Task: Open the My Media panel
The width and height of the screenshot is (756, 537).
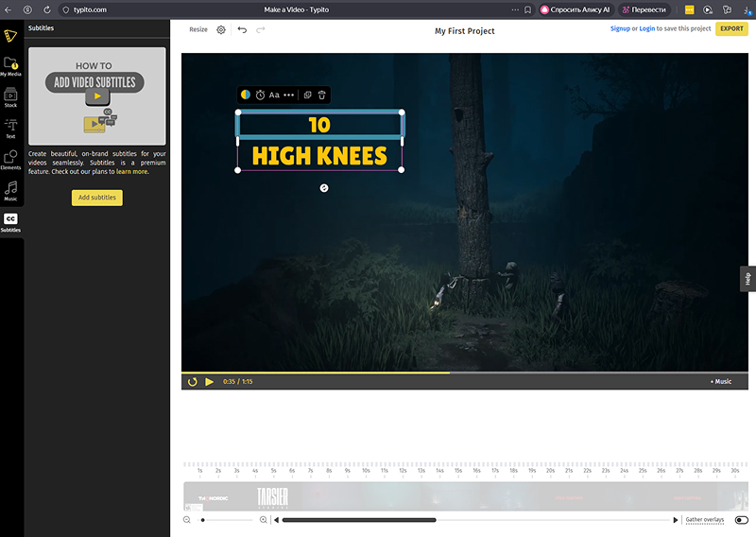Action: [11, 65]
